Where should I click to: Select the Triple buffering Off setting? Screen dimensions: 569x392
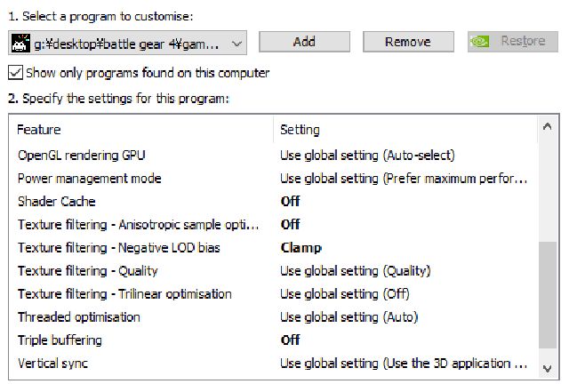290,340
